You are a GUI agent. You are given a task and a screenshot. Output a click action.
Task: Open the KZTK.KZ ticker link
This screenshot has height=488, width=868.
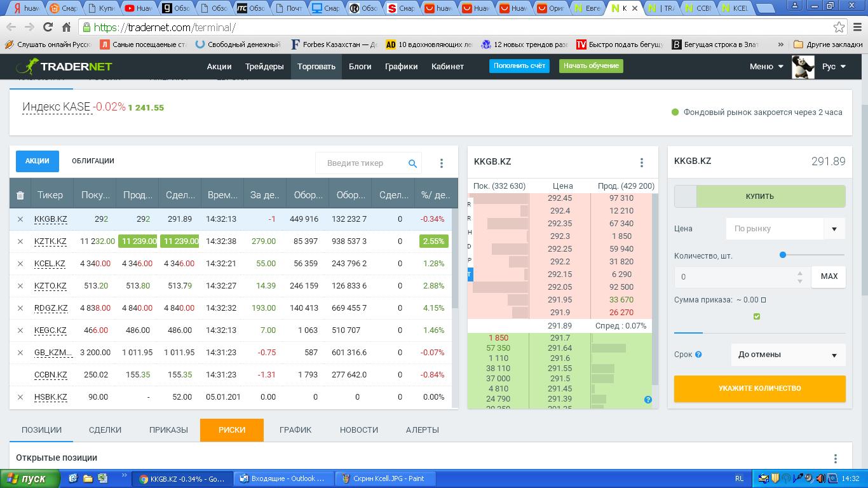50,241
